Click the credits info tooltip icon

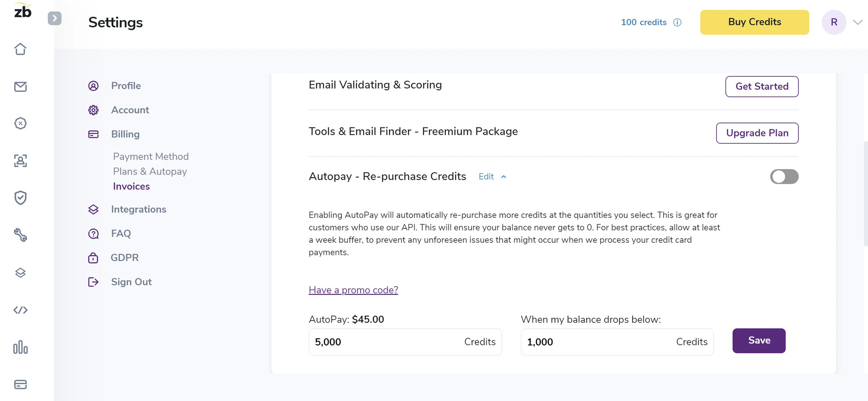(677, 22)
